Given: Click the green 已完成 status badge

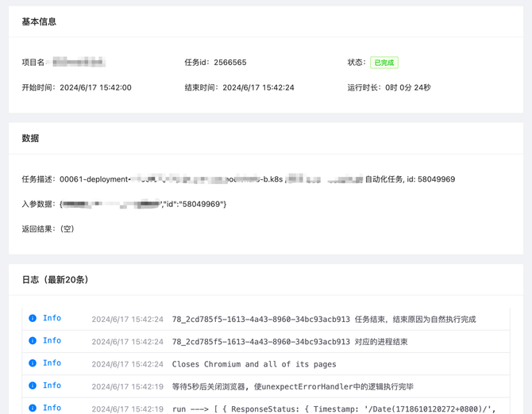Looking at the screenshot, I should (384, 63).
